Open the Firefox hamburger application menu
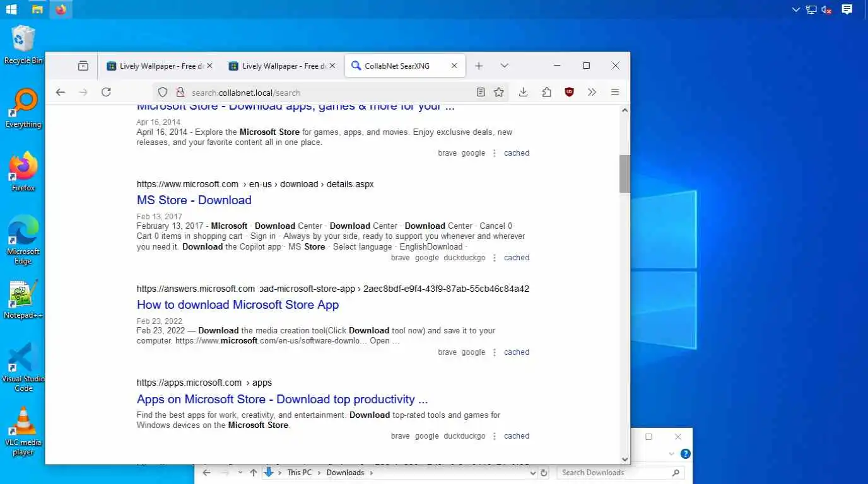The image size is (868, 484). (615, 92)
